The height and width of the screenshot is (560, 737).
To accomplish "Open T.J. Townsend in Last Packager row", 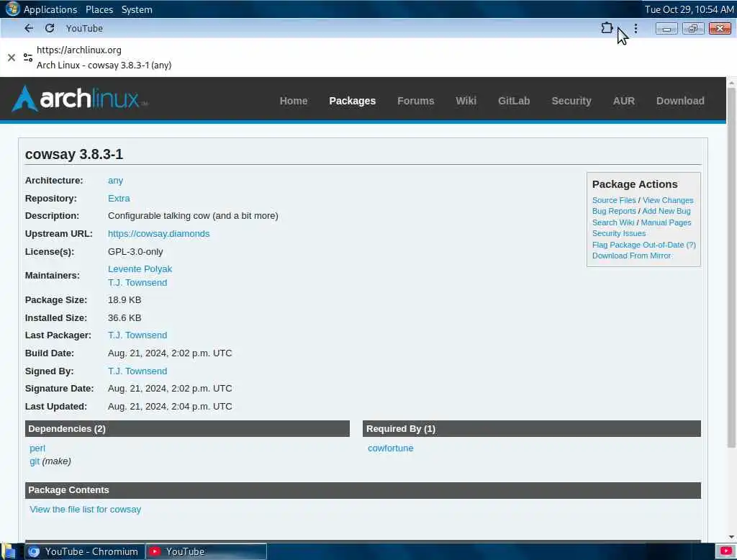I will (137, 335).
